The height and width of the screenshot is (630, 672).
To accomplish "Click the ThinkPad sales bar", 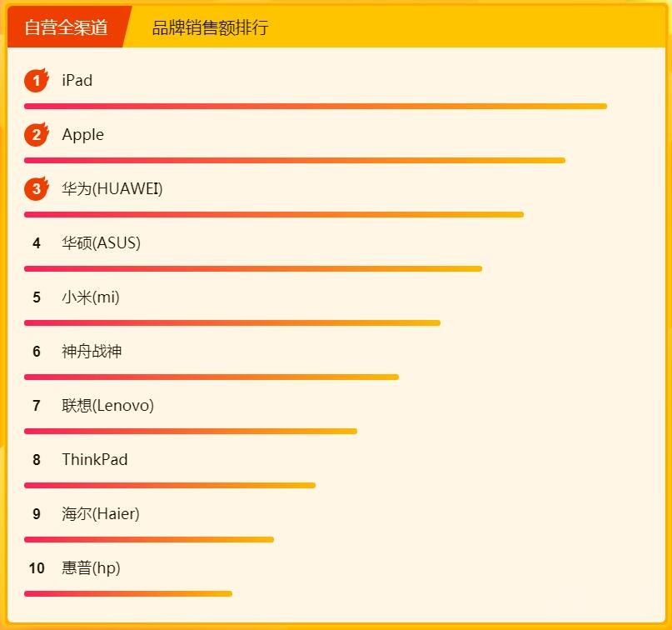I will (x=170, y=486).
